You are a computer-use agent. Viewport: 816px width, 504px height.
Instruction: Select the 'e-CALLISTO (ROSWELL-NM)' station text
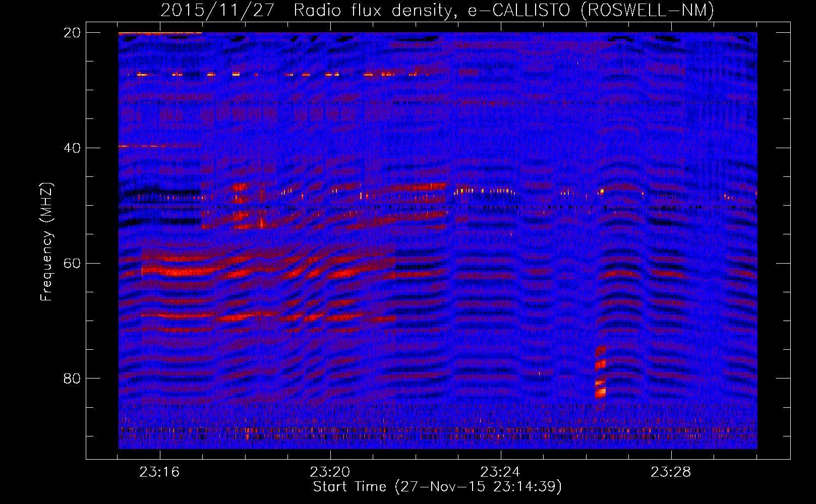tap(591, 10)
